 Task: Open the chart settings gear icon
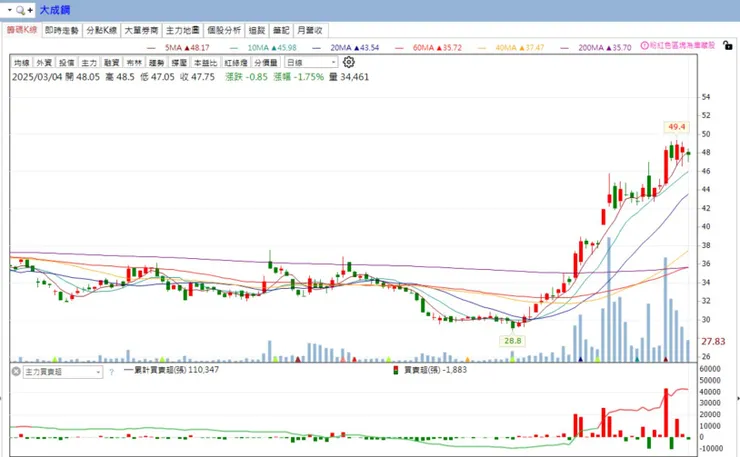pyautogui.click(x=349, y=62)
